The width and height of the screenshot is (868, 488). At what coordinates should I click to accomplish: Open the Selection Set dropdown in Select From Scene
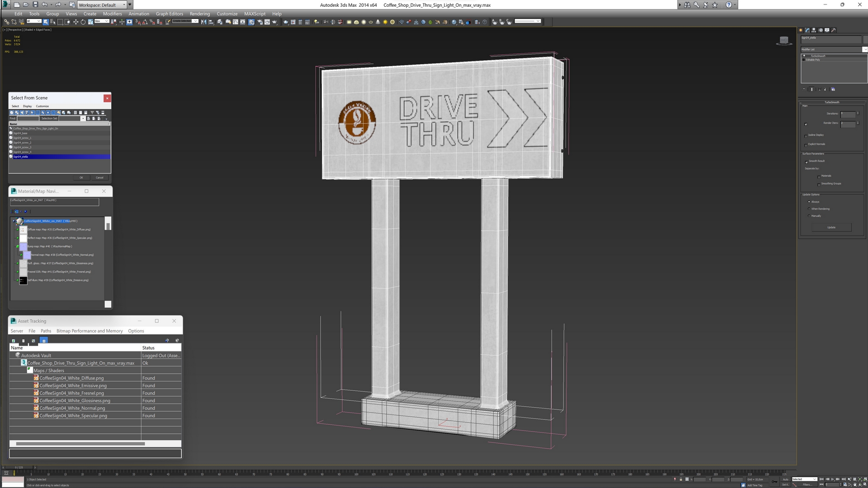pyautogui.click(x=83, y=118)
